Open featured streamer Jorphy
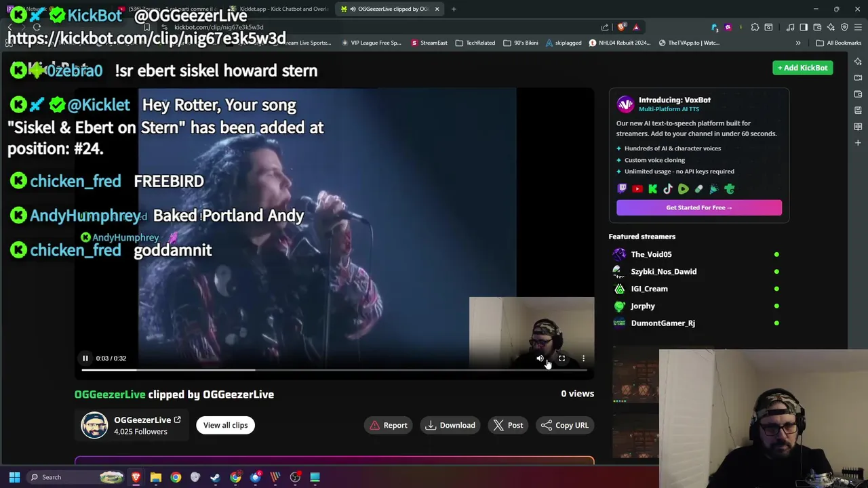This screenshot has height=488, width=868. click(x=643, y=306)
